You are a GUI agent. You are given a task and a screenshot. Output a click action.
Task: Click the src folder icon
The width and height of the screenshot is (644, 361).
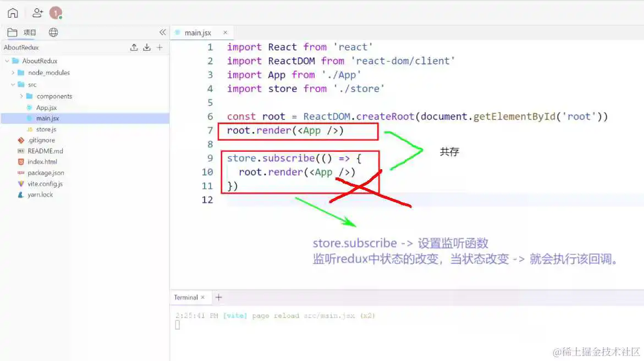click(21, 85)
